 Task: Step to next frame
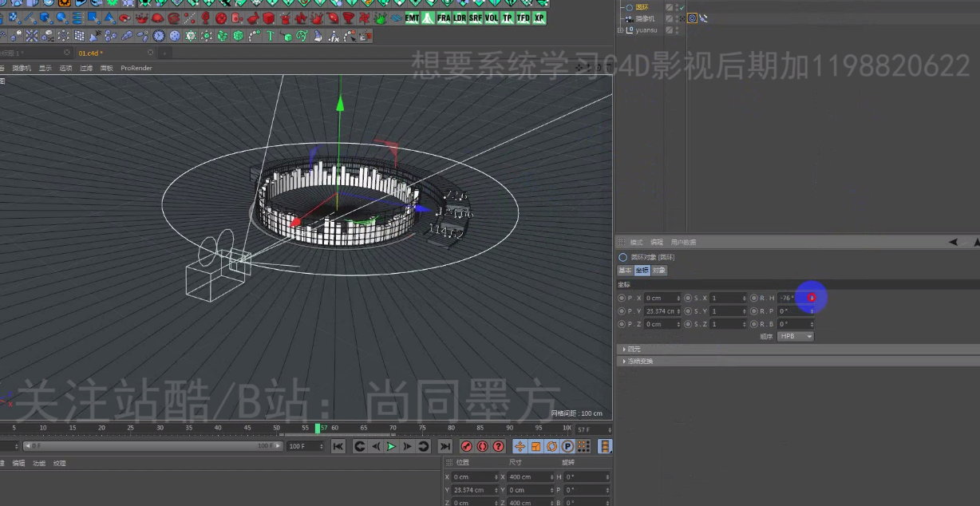[407, 446]
